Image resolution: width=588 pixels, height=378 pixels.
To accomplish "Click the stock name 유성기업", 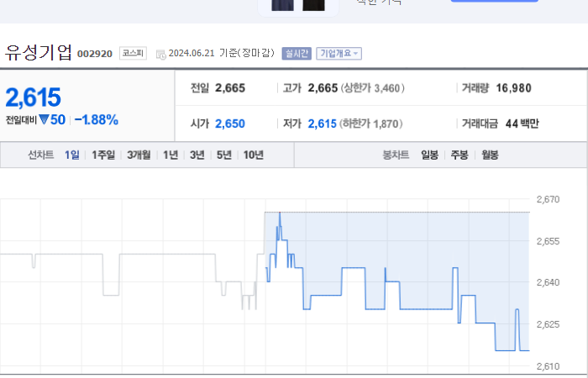I will (39, 52).
